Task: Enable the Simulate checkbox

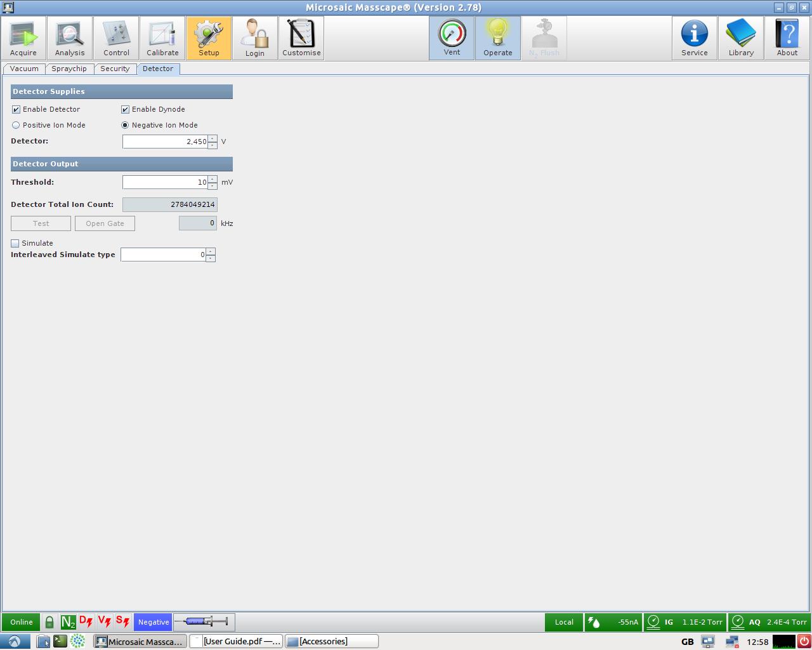Action: coord(15,243)
